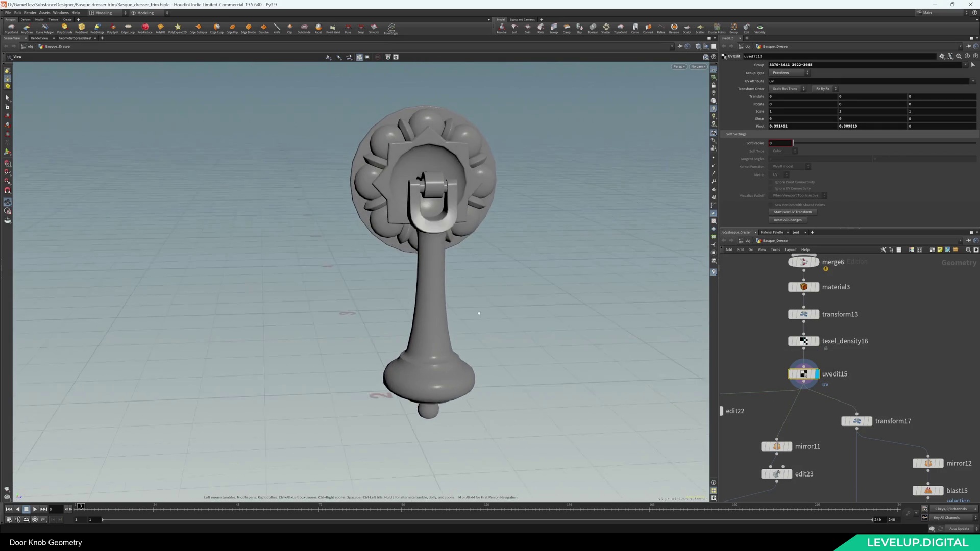This screenshot has height=551, width=980.
Task: Select the PolyReduce shelf tool
Action: point(145,28)
